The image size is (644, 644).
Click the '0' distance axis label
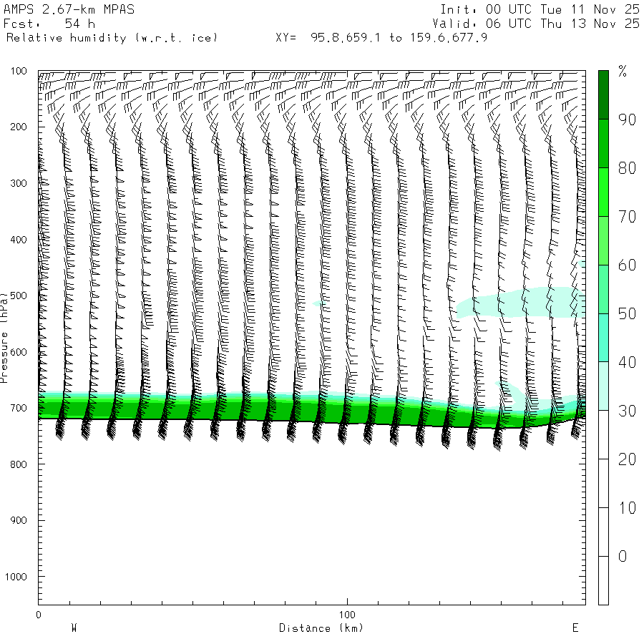(x=39, y=615)
